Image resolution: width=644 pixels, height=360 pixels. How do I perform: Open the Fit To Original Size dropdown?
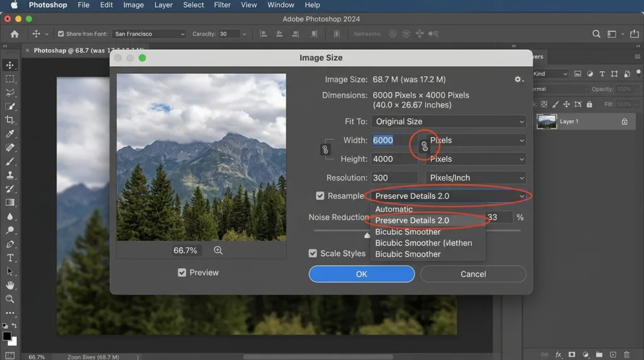[449, 121]
